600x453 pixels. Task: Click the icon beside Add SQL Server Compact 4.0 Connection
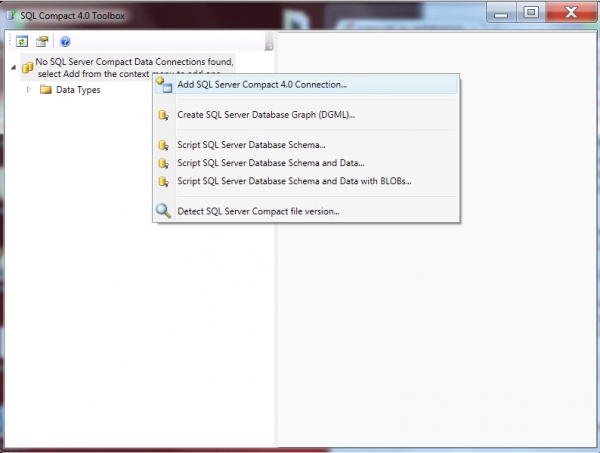pos(164,85)
